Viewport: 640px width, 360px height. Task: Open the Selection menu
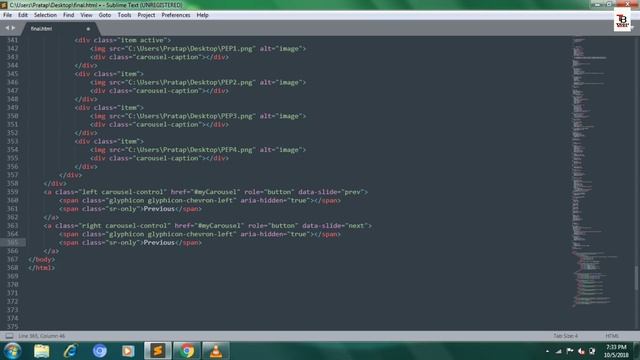[x=45, y=15]
